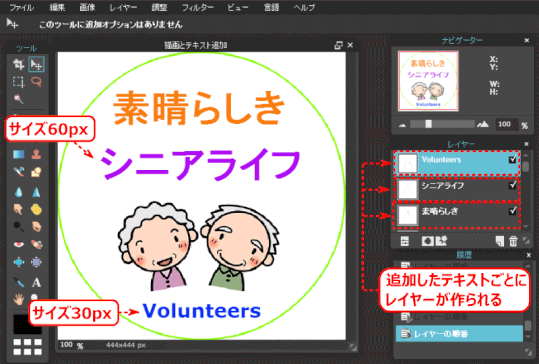The width and height of the screenshot is (539, 364).
Task: Click the 素晴らしき layer thumbnail
Action: tap(408, 215)
